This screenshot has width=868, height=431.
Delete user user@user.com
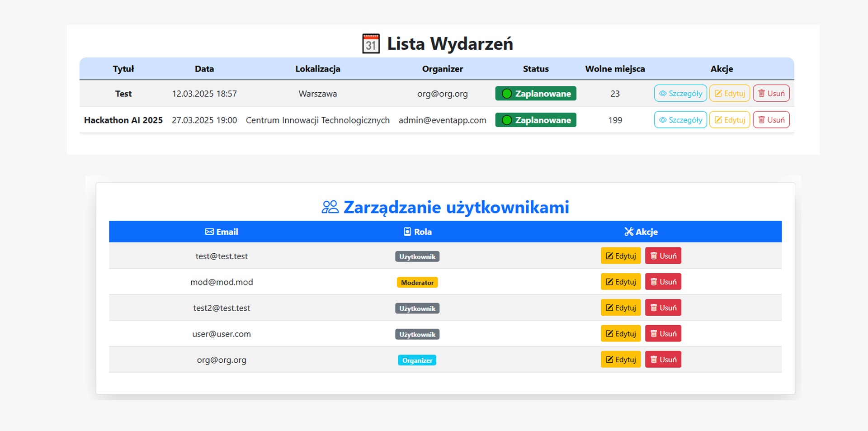pos(663,333)
